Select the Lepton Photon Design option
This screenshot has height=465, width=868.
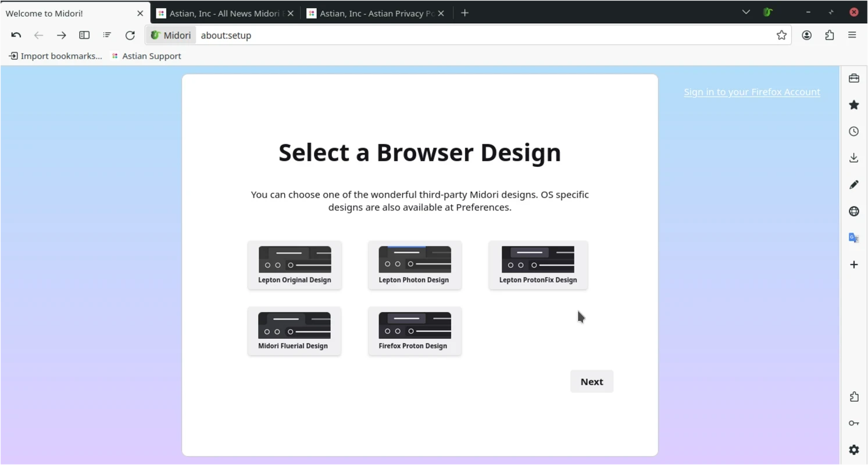415,265
